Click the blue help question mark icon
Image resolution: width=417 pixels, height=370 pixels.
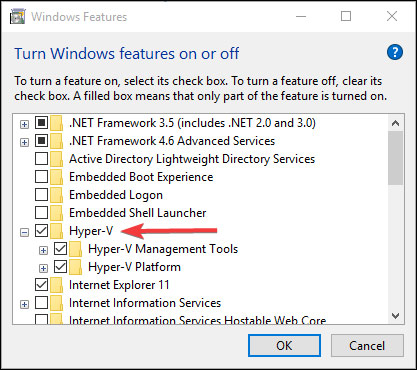pyautogui.click(x=395, y=53)
